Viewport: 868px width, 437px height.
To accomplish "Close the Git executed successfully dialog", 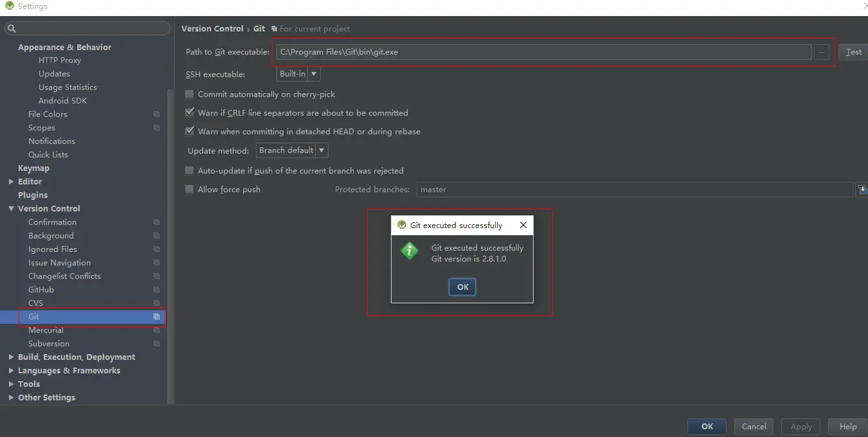I will pyautogui.click(x=523, y=225).
